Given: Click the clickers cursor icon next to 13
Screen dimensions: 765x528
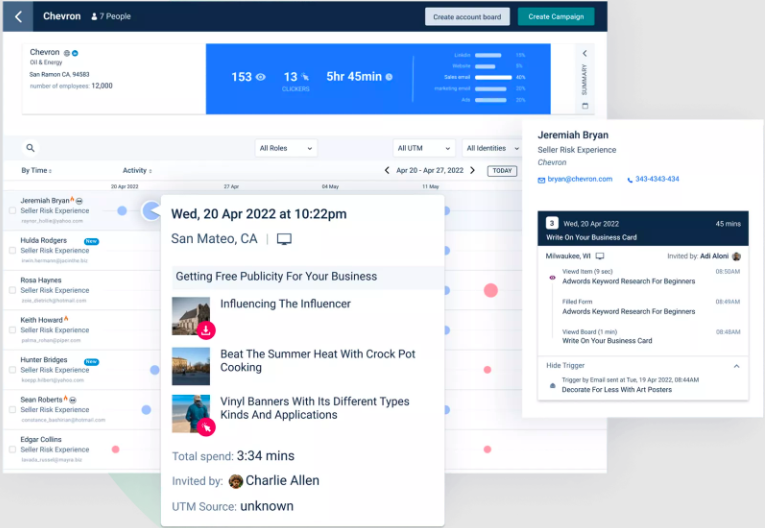Looking at the screenshot, I should (x=305, y=77).
